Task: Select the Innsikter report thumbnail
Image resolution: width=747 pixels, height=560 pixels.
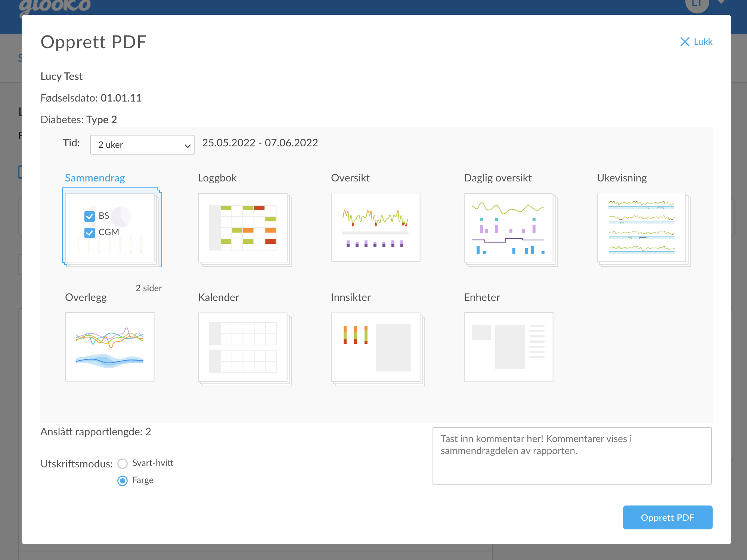Action: [x=378, y=349]
